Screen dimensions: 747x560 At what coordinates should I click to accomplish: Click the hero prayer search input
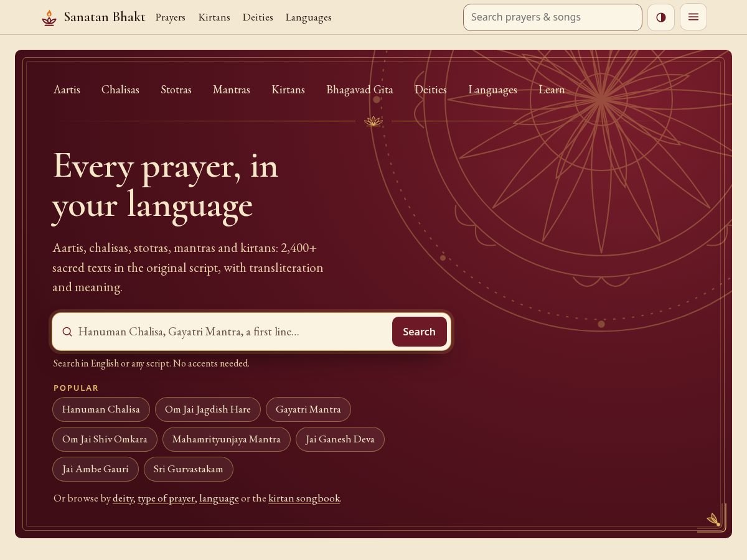pos(232,332)
